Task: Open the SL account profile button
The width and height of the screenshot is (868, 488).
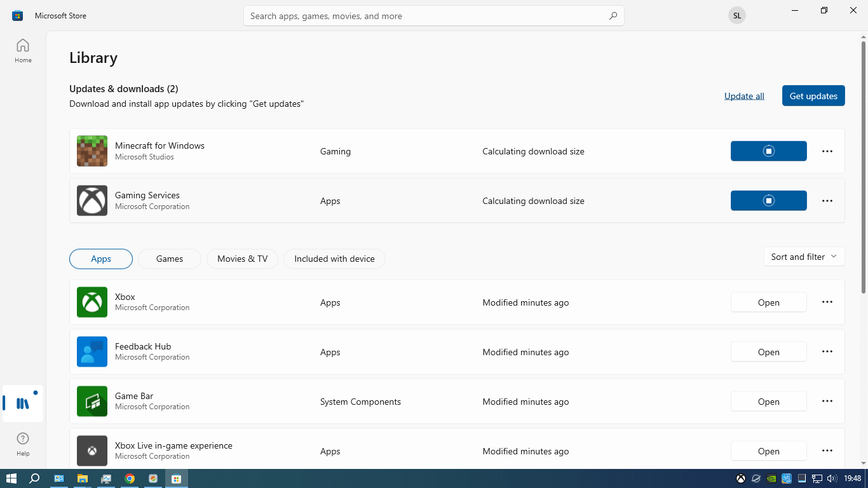Action: [x=737, y=16]
